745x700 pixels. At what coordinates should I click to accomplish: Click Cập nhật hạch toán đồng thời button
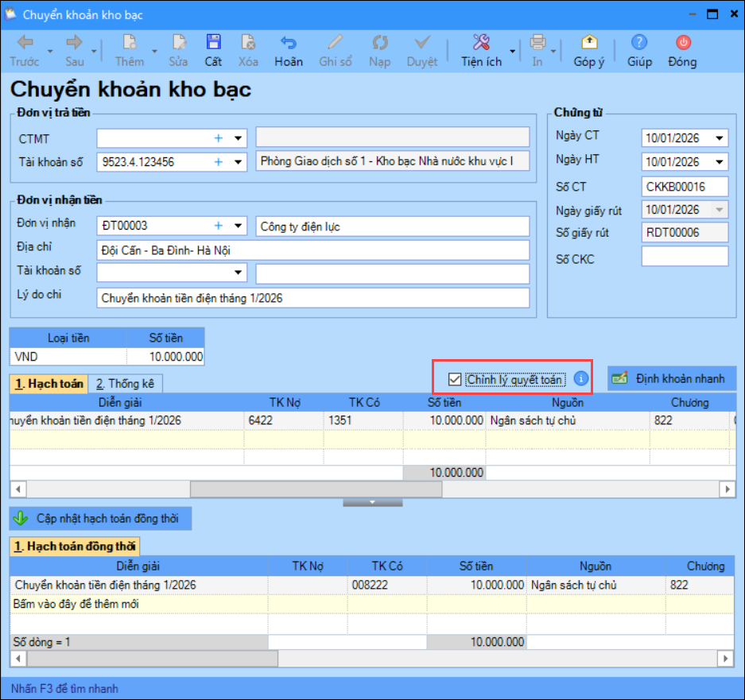(x=101, y=519)
